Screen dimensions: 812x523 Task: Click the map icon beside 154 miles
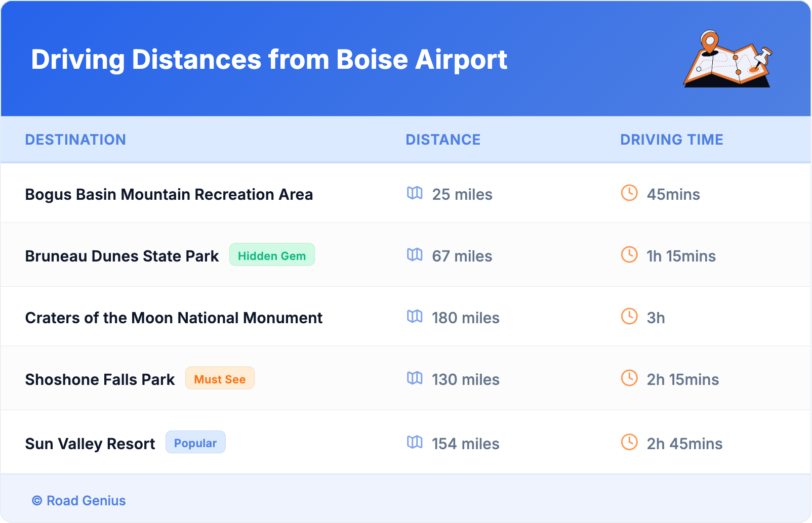click(x=415, y=443)
